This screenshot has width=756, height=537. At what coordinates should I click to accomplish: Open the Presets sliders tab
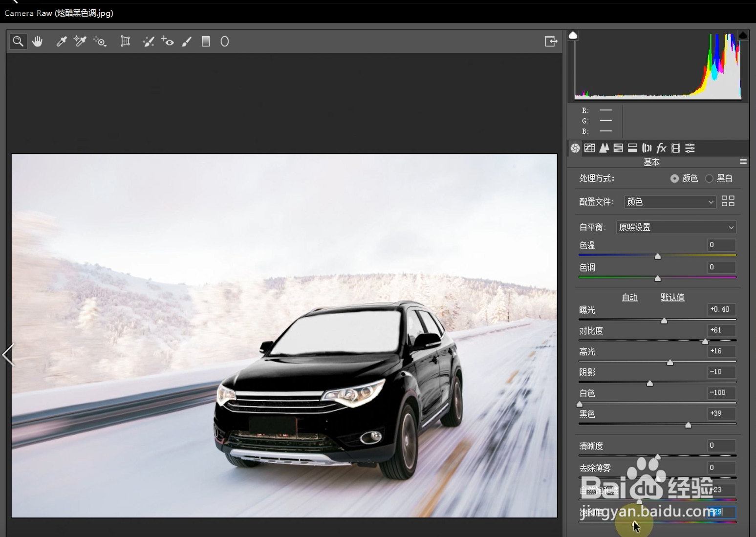[690, 148]
